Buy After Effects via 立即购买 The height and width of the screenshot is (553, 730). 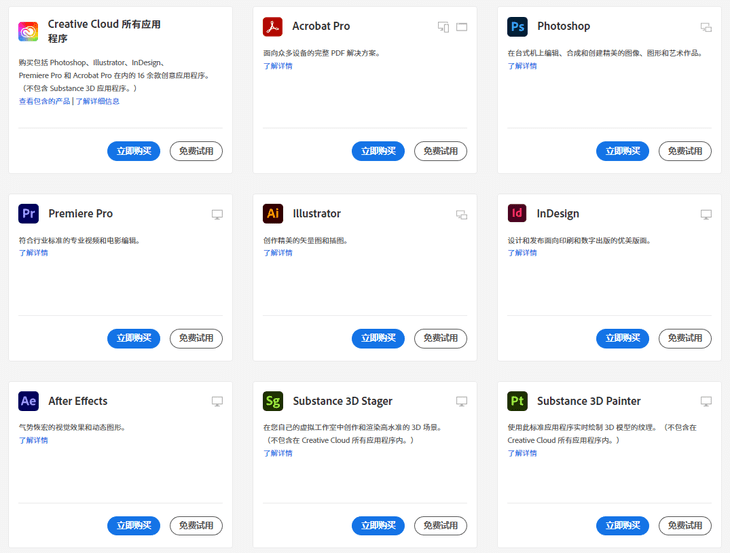click(x=133, y=525)
